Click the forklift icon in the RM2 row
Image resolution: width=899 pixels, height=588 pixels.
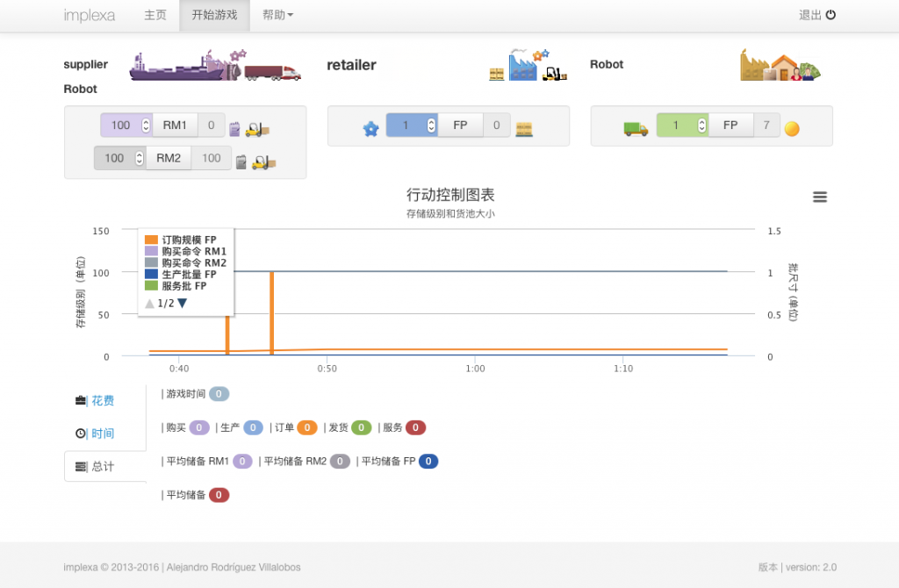[x=263, y=161]
